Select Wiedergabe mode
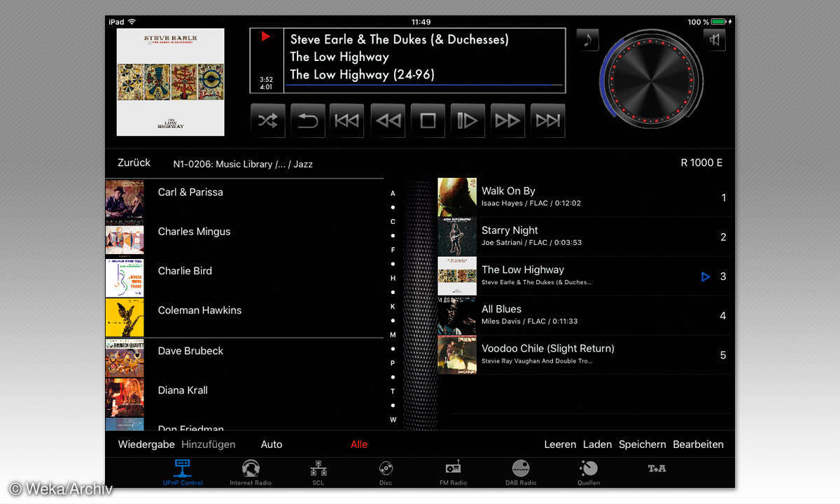 [x=146, y=444]
